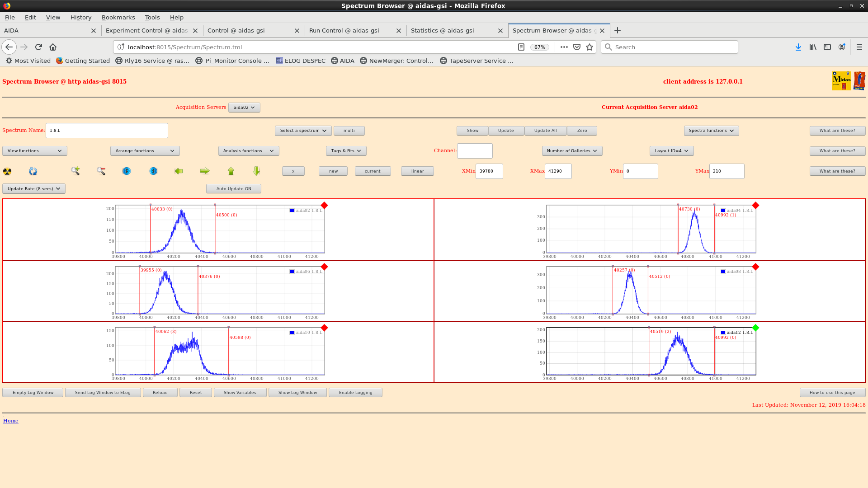Open Firefox downloads arrow icon

click(x=798, y=47)
